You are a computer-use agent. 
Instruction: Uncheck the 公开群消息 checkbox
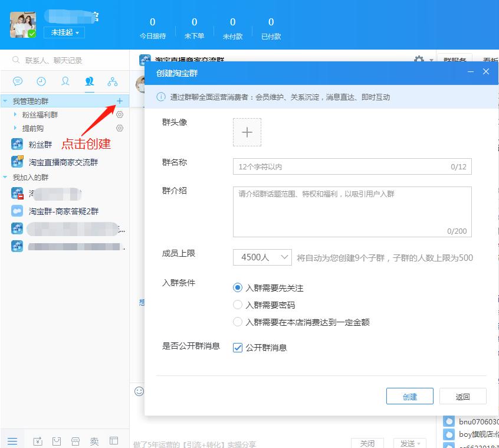[x=237, y=348]
